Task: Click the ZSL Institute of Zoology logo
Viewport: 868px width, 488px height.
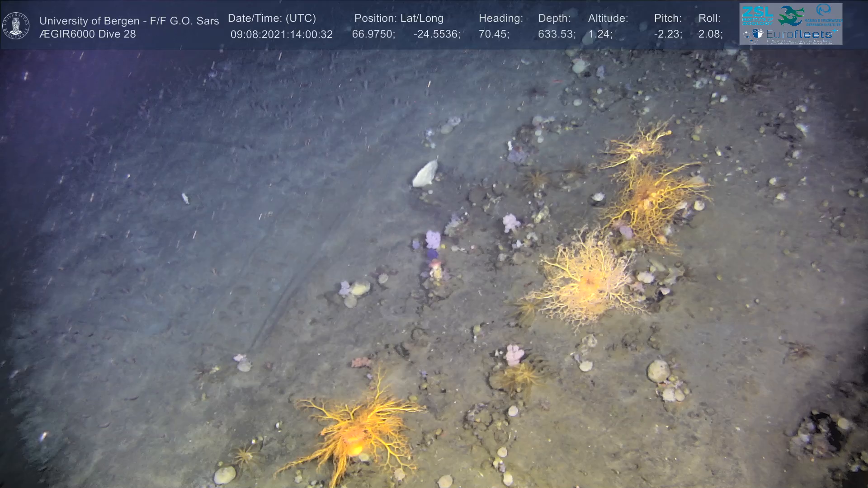Action: tap(757, 16)
